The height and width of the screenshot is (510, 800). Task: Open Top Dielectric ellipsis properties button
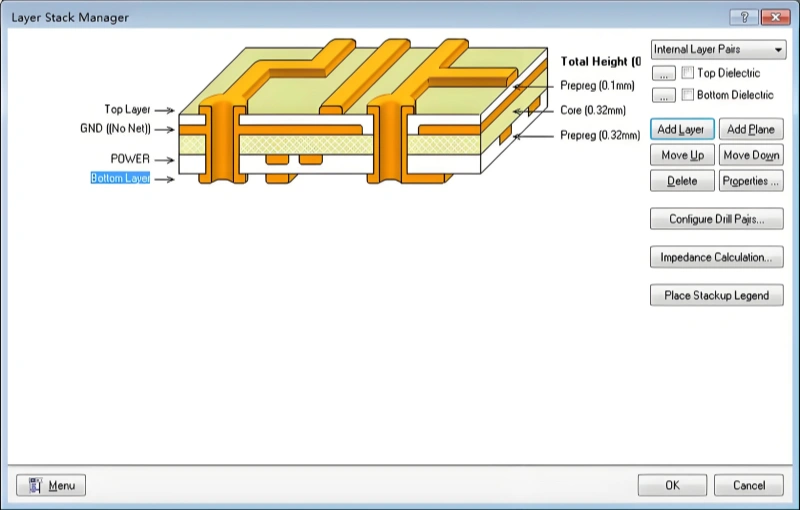(x=663, y=73)
